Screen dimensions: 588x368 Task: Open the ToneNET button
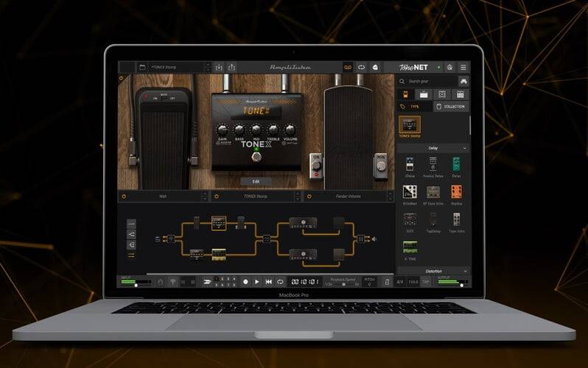point(413,68)
